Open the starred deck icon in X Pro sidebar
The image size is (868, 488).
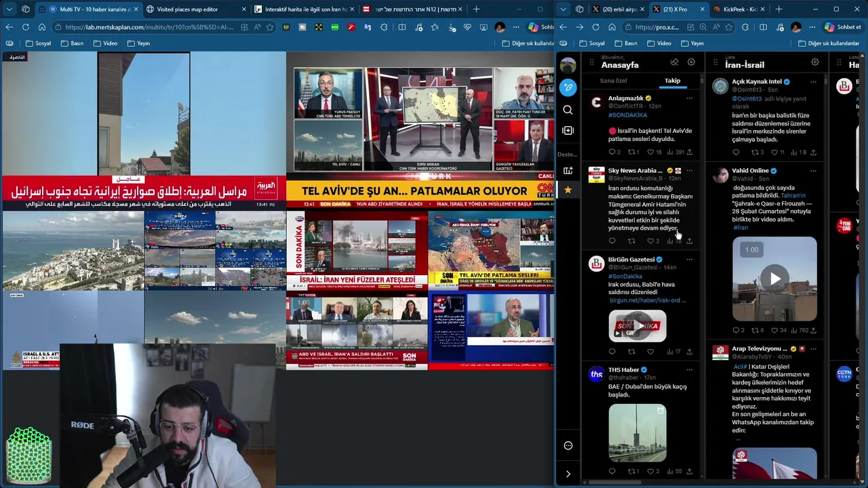click(x=568, y=190)
